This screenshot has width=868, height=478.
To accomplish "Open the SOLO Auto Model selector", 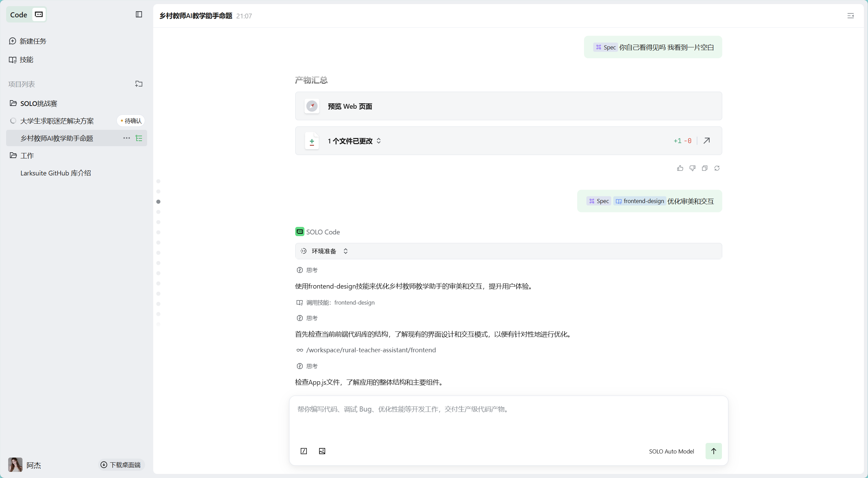I will 671,451.
